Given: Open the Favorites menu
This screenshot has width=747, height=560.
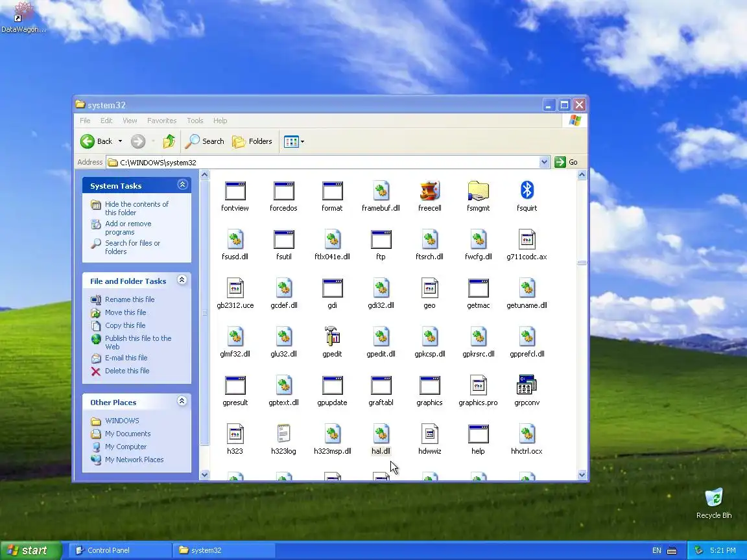Looking at the screenshot, I should pyautogui.click(x=162, y=121).
